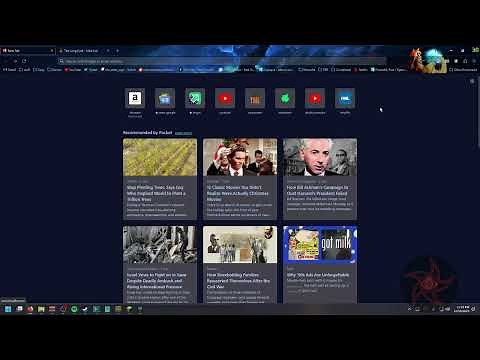Open the first YouTube shortcut tile
480x360 pixels.
[225, 98]
